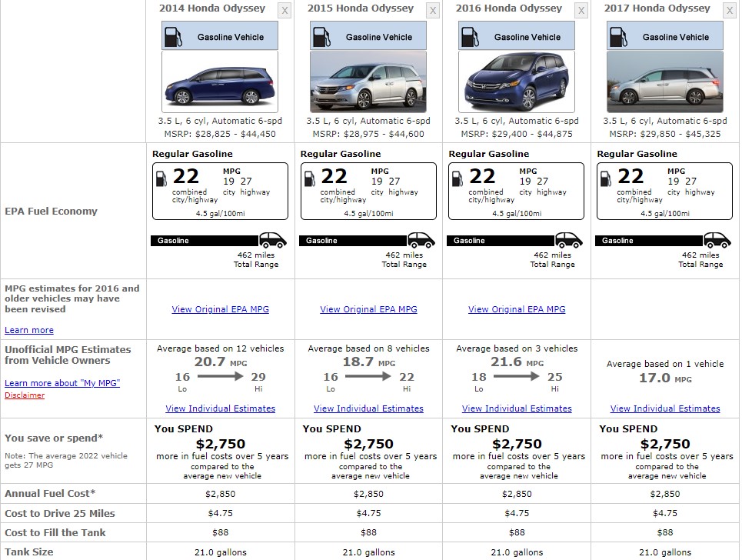
Task: Click the Lo-to-Hi arrow for 2016 Odyssey
Action: click(516, 377)
